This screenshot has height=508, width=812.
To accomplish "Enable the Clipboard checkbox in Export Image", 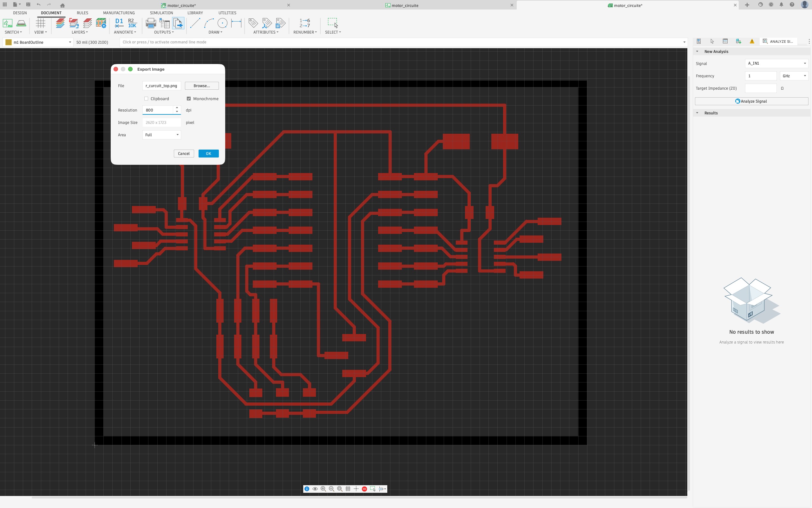I will point(146,99).
